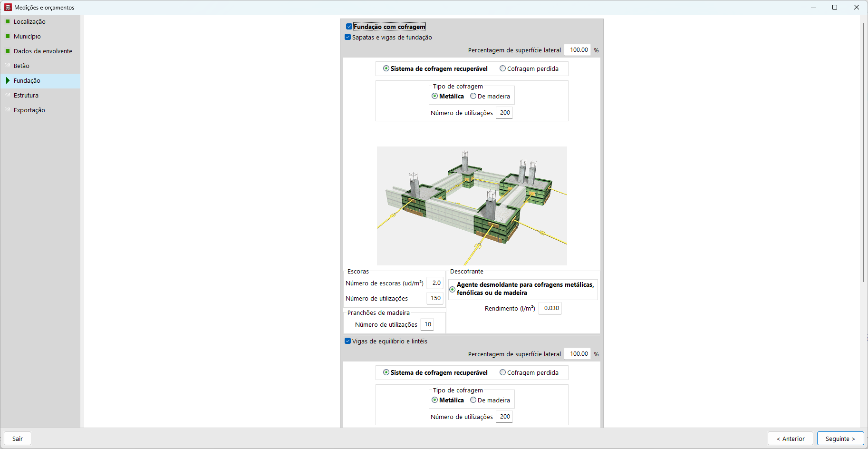
Task: Pick Metálica formwork type for Sapatas
Action: coord(434,96)
